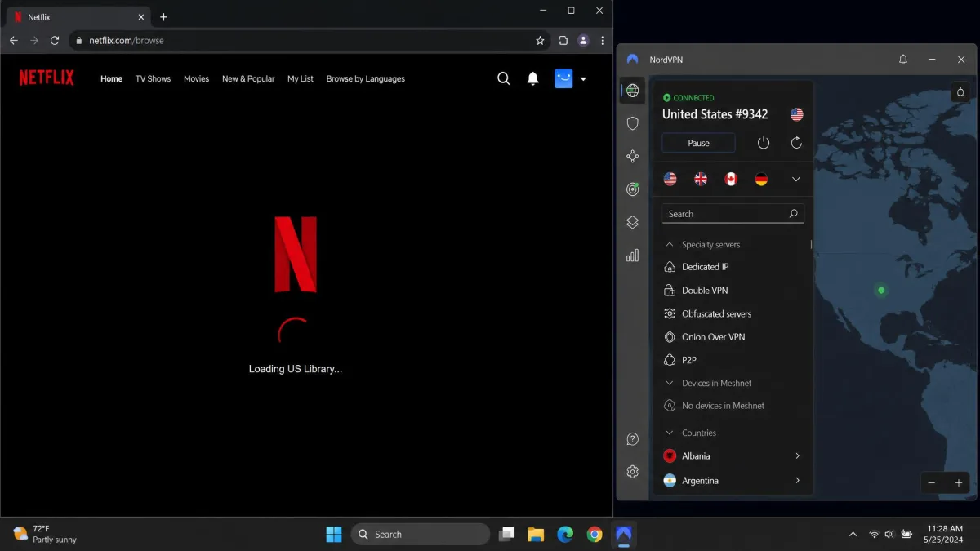Pause the NordVPN connection
980x551 pixels.
698,143
